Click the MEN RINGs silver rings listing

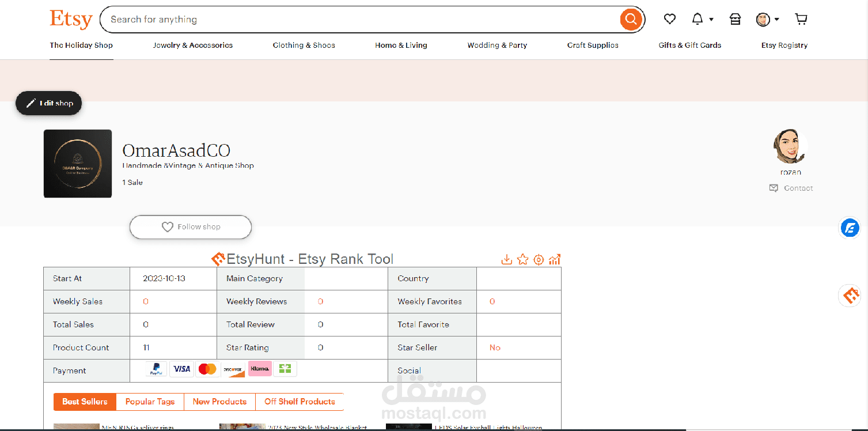coord(138,428)
